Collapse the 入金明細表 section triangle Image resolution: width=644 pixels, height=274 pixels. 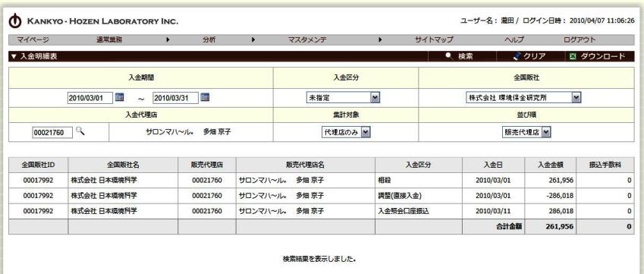point(14,57)
